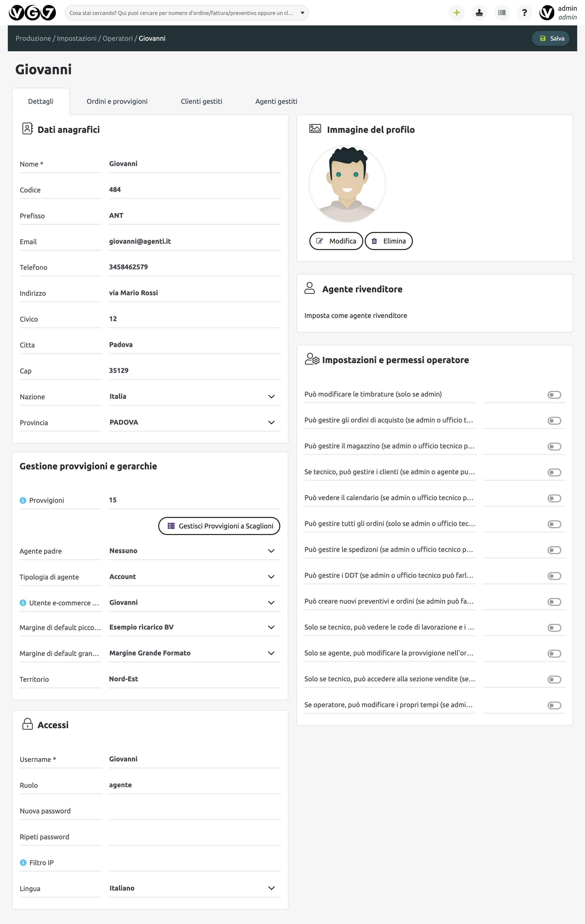
Task: Open the question mark help icon
Action: point(524,13)
